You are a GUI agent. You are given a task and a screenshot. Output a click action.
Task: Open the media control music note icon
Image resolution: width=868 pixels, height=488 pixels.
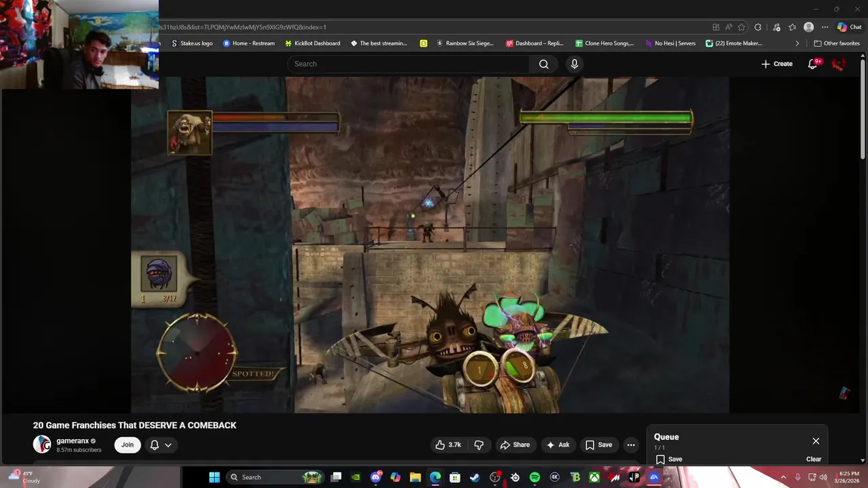[x=776, y=27]
